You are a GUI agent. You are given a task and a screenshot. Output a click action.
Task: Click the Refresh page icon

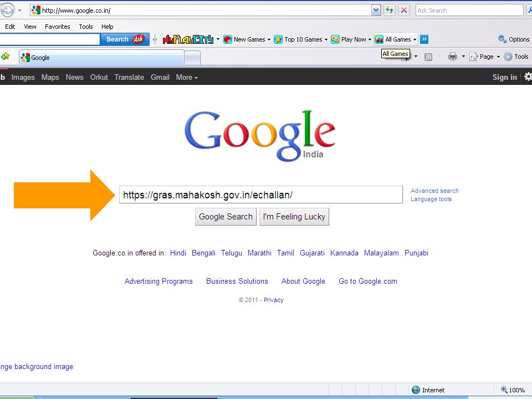390,10
